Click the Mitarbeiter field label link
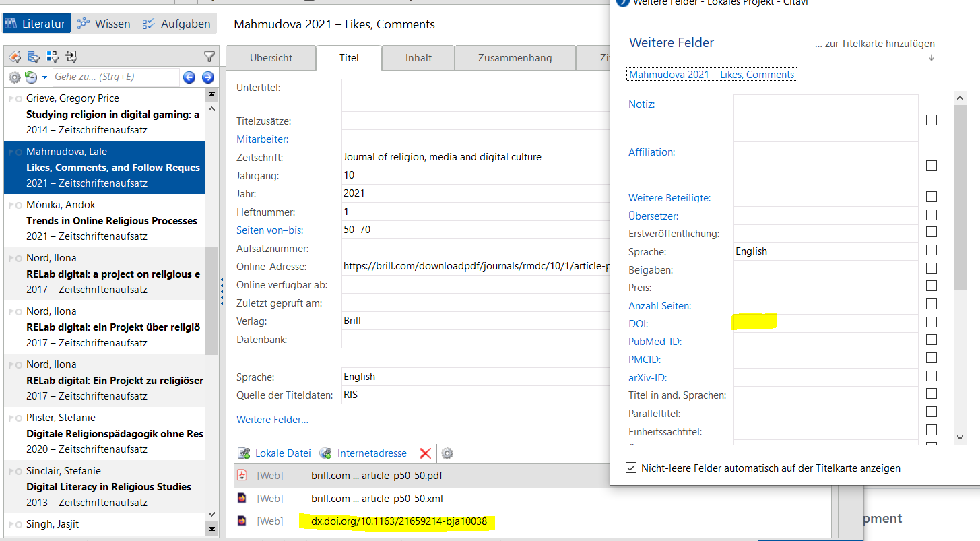The width and height of the screenshot is (980, 541). pyautogui.click(x=262, y=139)
